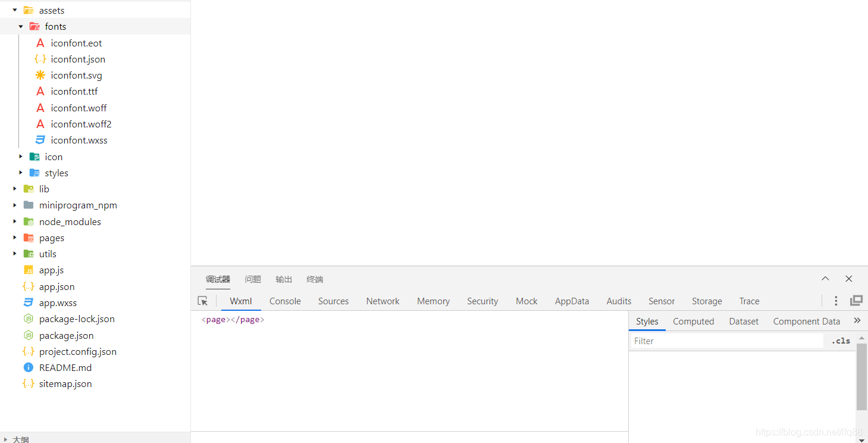868x443 pixels.
Task: Close the debugger panel
Action: coord(849,279)
